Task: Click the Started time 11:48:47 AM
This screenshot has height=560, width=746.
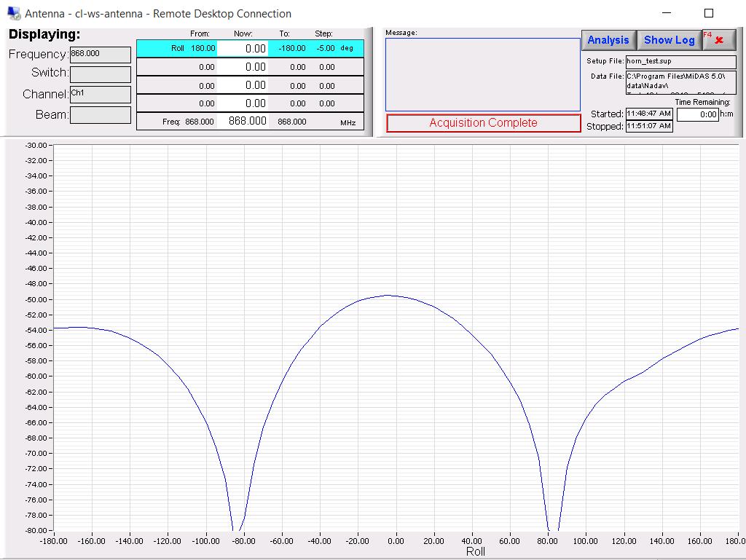Action: pos(649,114)
